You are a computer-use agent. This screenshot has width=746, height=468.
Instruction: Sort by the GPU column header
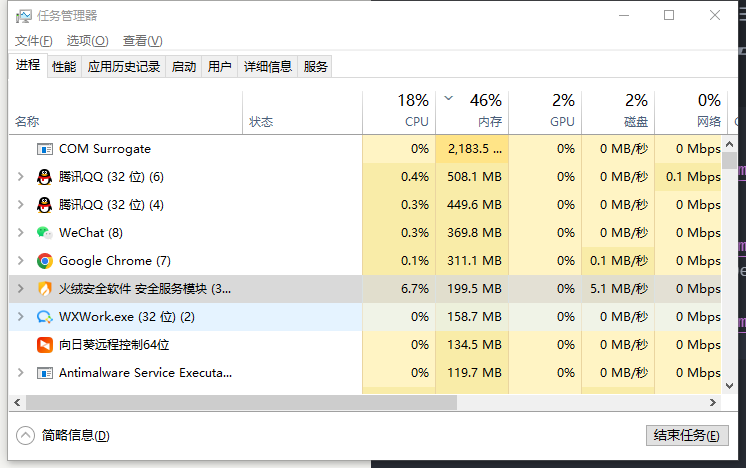545,113
